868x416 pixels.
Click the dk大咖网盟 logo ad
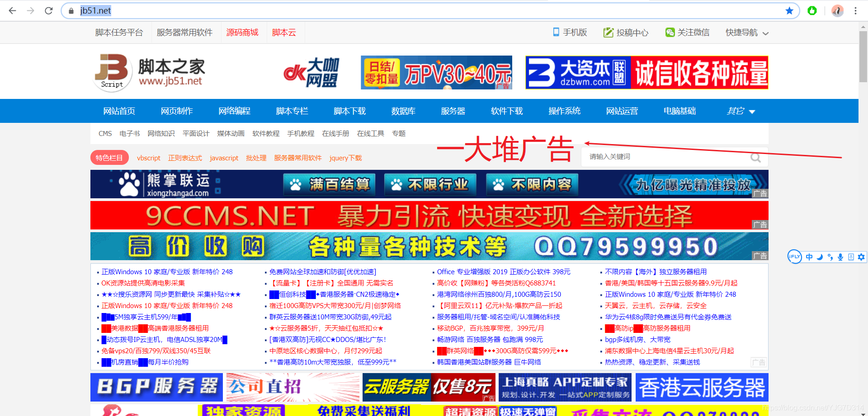tap(312, 72)
